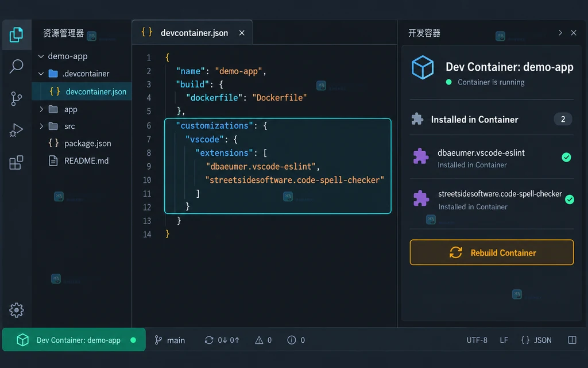
Task: Toggle the layout panel icon in status bar
Action: coord(572,340)
